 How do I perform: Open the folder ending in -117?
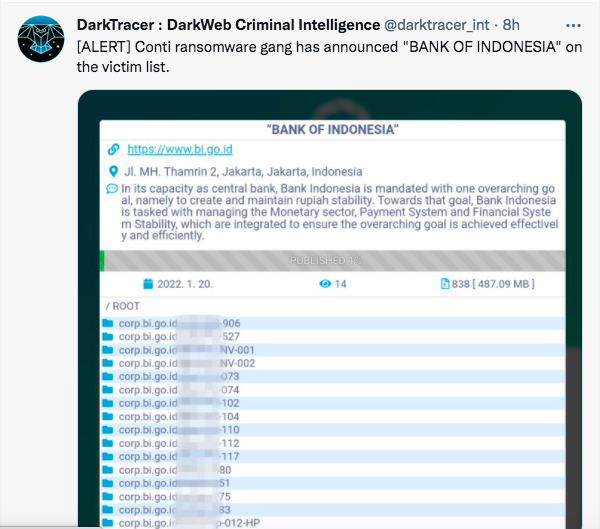pyautogui.click(x=333, y=456)
